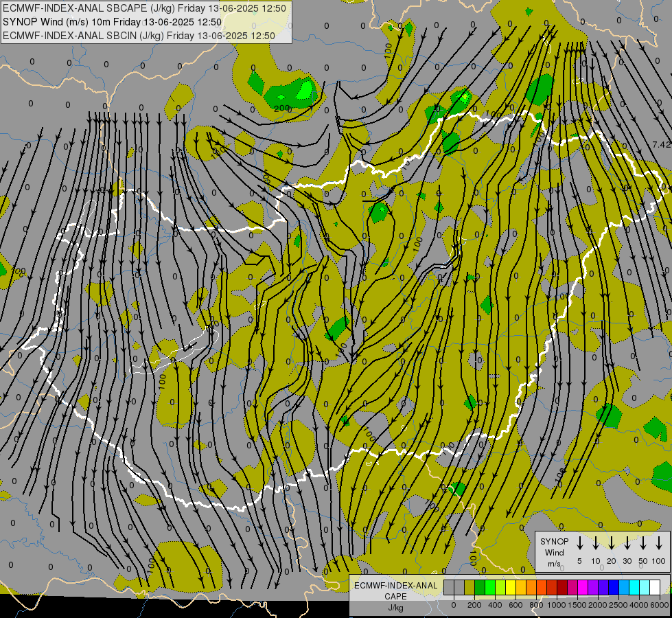
Task: Click the '400' tick on CAPE scale
Action: pyautogui.click(x=495, y=605)
